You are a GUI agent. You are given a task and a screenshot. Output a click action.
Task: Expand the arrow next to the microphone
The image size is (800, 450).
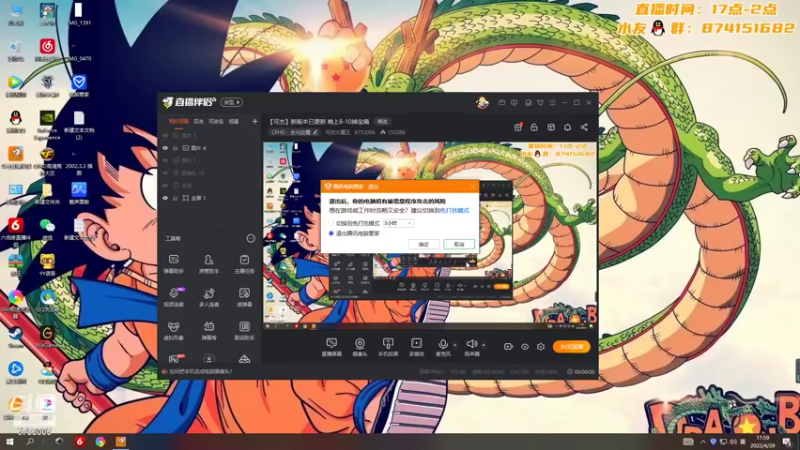pyautogui.click(x=455, y=345)
